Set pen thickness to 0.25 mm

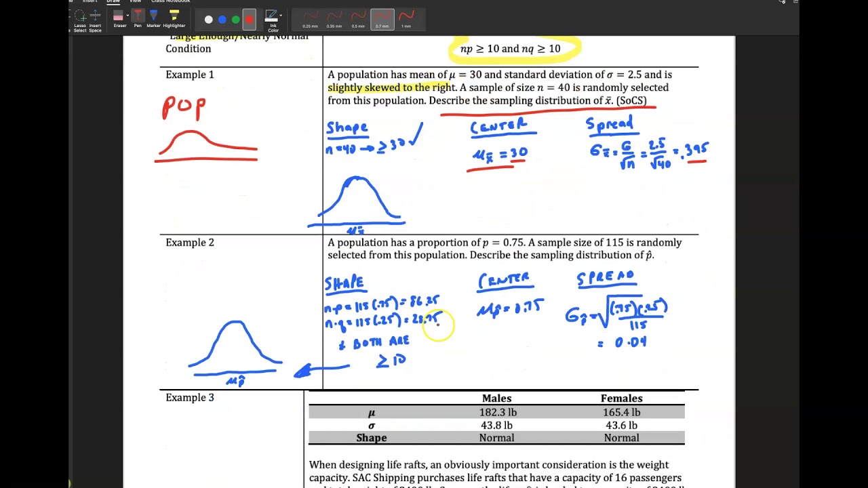tap(311, 19)
